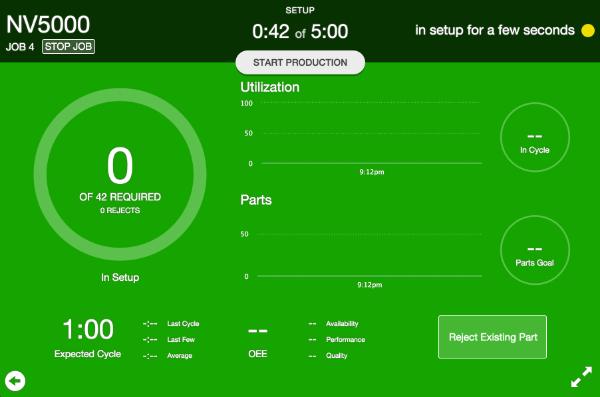
Task: Toggle fullscreen with the expand arrows icon
Action: click(581, 377)
